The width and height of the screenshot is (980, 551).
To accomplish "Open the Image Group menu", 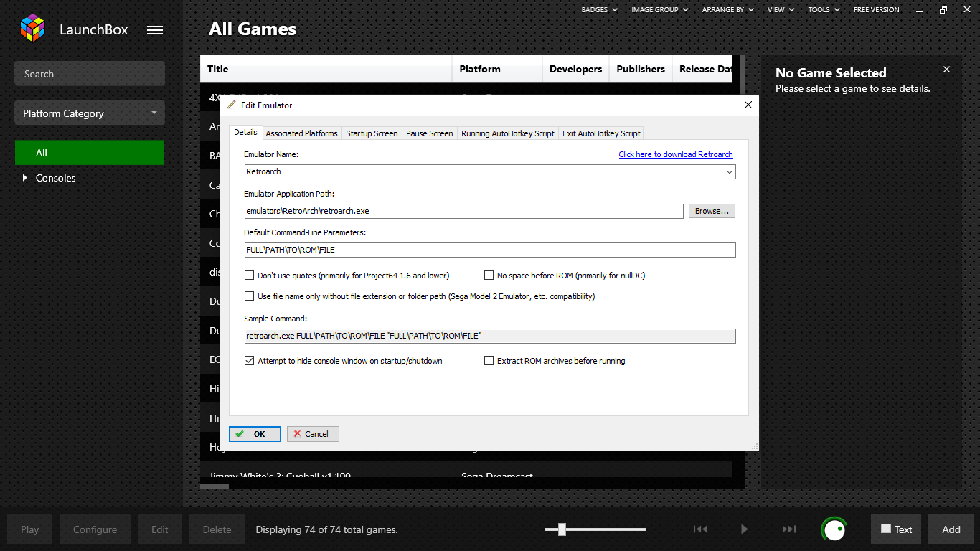I will pos(659,10).
